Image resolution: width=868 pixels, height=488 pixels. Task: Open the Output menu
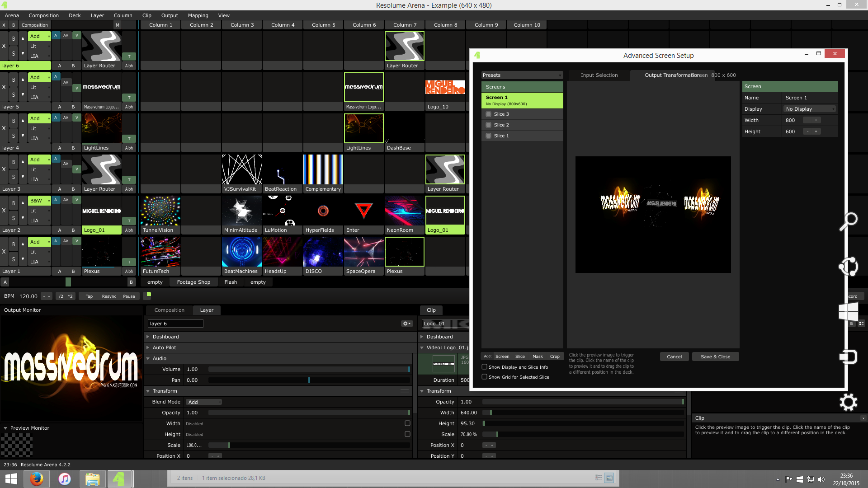click(170, 15)
